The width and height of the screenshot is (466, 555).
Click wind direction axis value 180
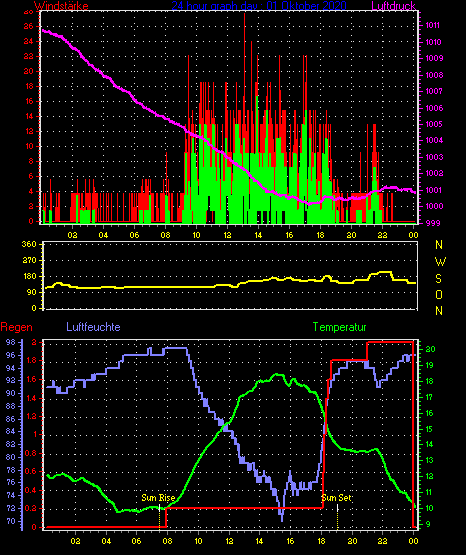[29, 276]
